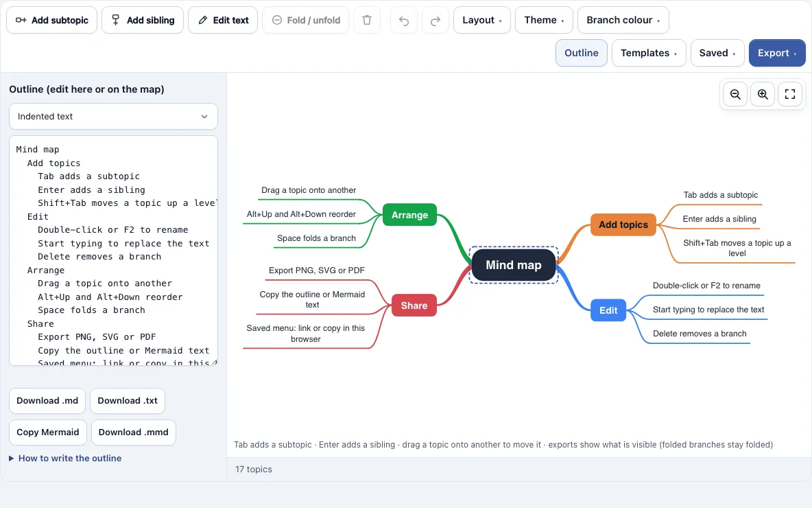Open the Theme dropdown
The width and height of the screenshot is (812, 508).
(x=544, y=20)
